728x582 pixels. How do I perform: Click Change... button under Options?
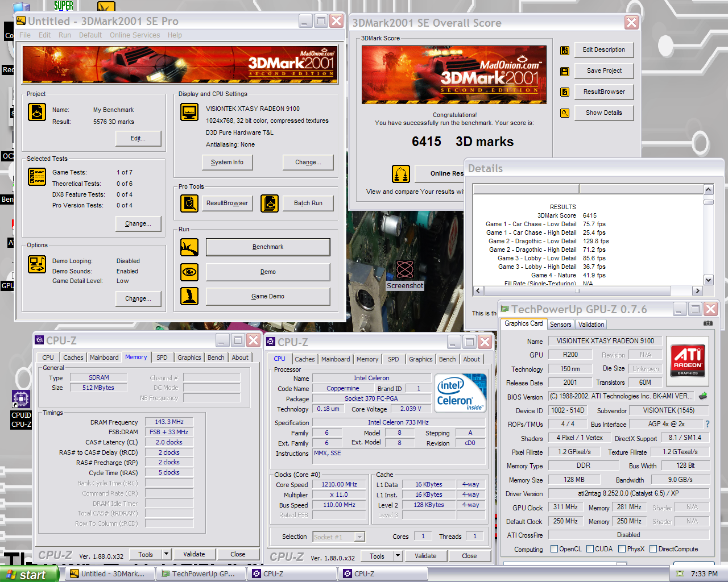click(x=138, y=298)
